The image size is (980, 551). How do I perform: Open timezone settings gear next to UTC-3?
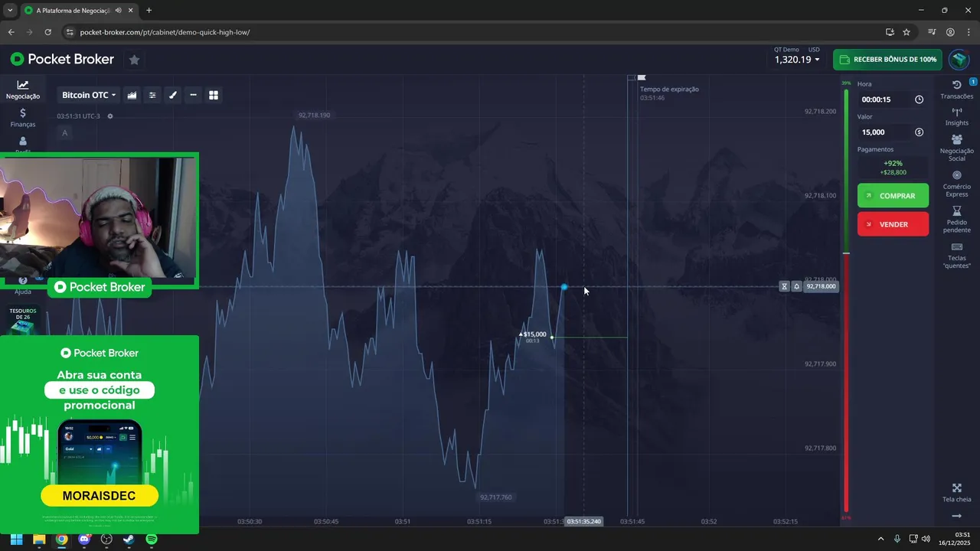click(110, 116)
